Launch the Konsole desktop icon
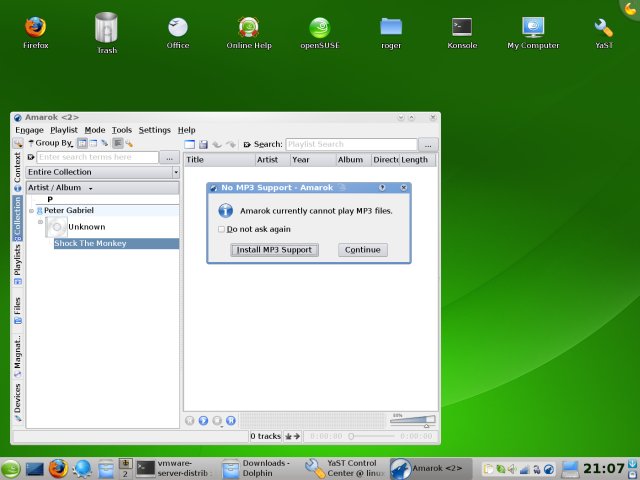This screenshot has width=640, height=480. [x=462, y=33]
